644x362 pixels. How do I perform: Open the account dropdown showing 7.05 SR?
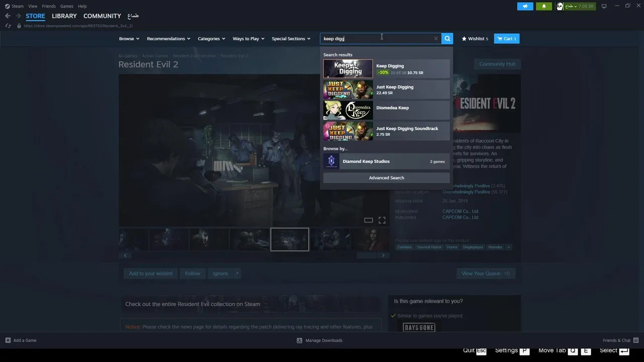click(580, 6)
